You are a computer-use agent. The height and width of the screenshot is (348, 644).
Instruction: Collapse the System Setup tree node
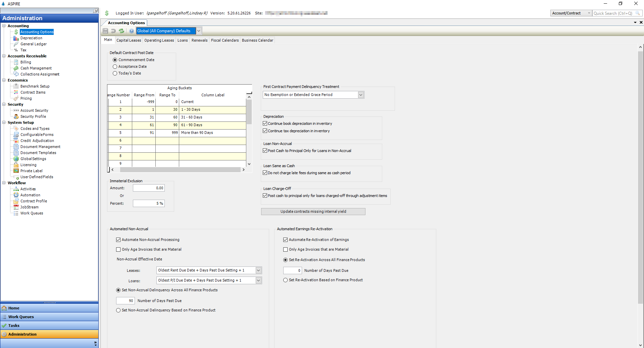click(4, 122)
